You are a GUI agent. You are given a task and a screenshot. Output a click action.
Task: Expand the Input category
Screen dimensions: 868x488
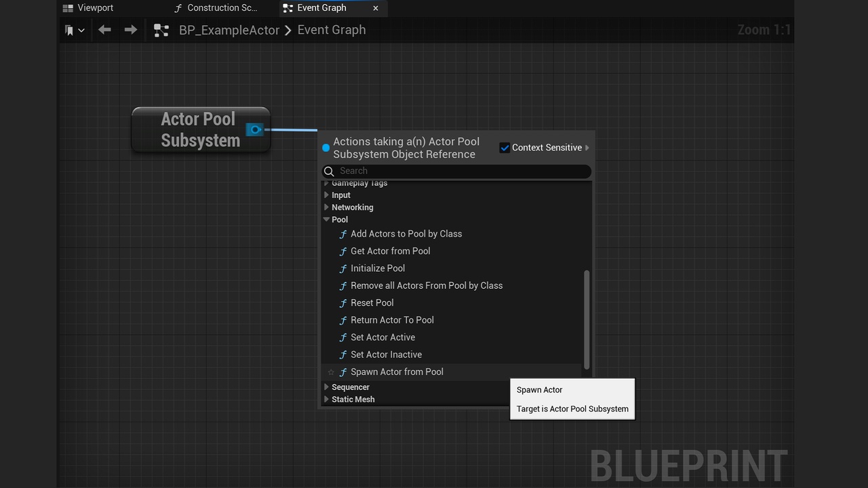pyautogui.click(x=326, y=195)
